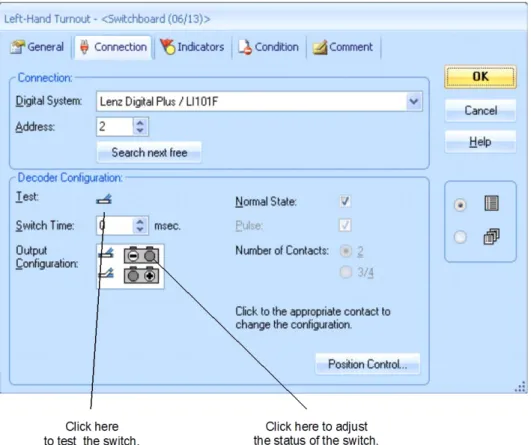The image size is (531, 445).
Task: Click the Address number field
Action: [115, 127]
